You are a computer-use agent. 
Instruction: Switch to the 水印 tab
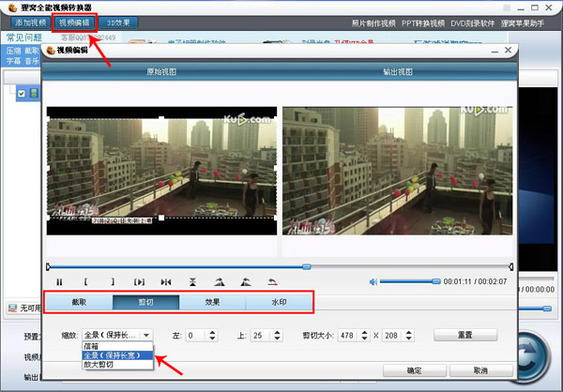[279, 302]
